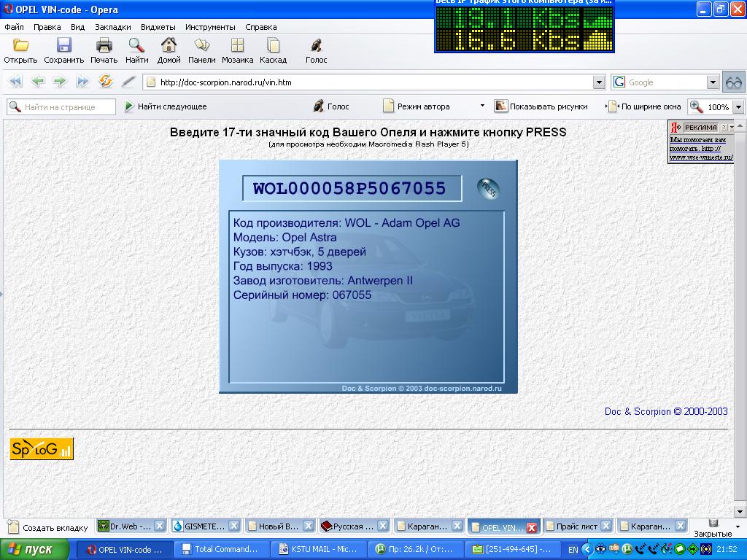Screen dimensions: 747x560
Task: Click the round PRESS button in VIN decoder
Action: 488,188
